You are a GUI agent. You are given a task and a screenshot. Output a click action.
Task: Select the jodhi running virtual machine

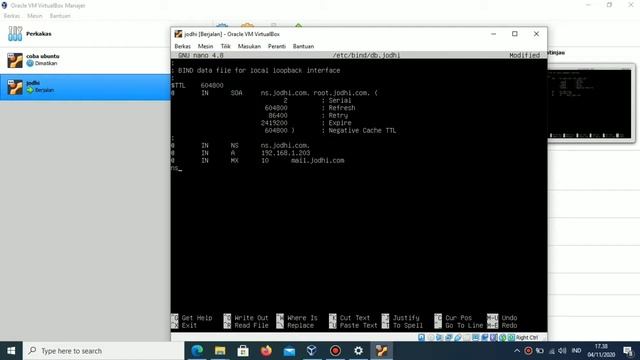[85, 87]
